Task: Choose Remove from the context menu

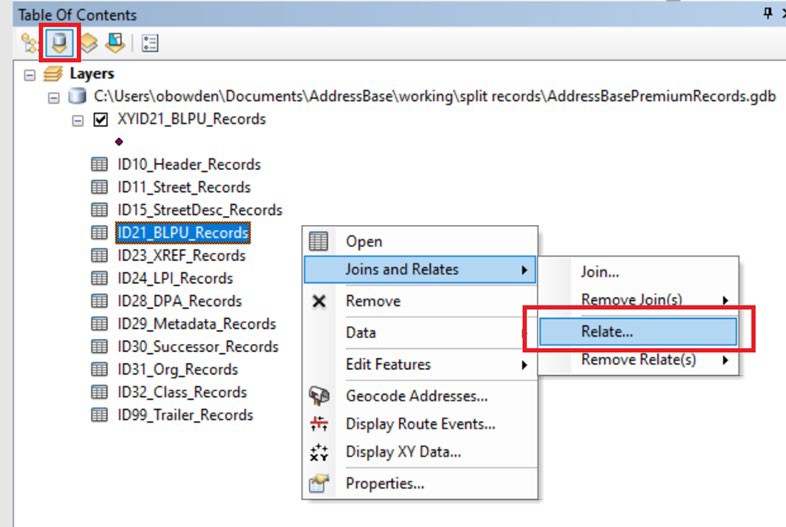Action: (420, 301)
